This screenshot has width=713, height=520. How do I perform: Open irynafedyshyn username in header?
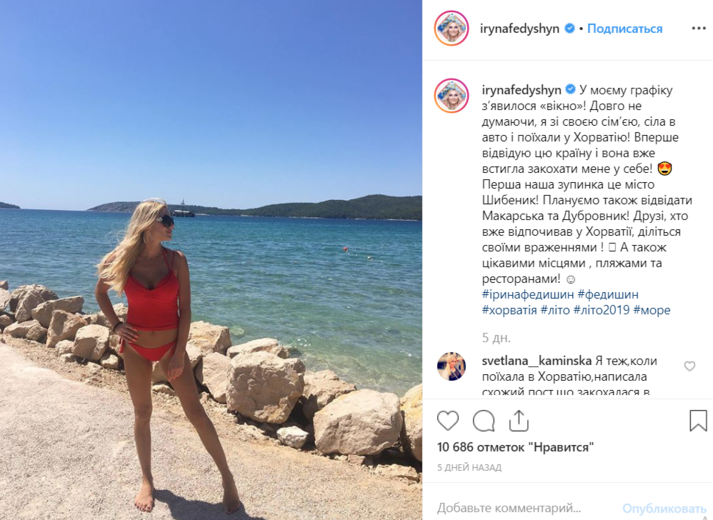pyautogui.click(x=519, y=29)
